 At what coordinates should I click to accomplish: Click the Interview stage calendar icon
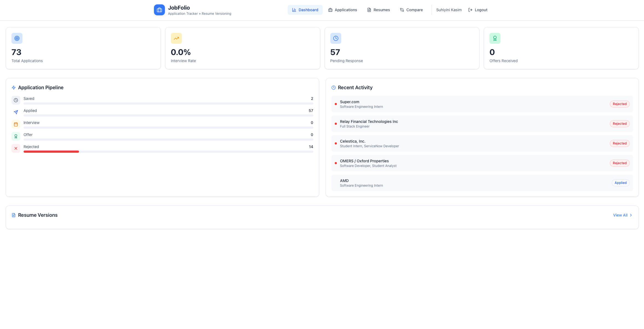(x=16, y=124)
